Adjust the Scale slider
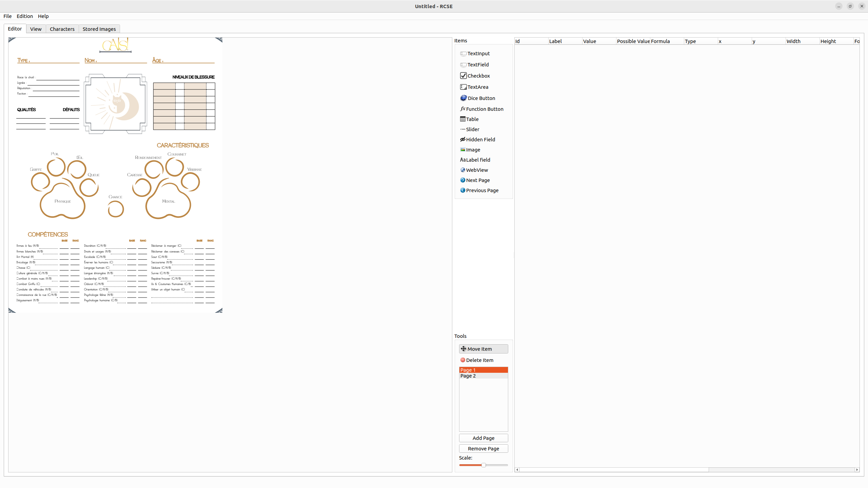 (x=484, y=465)
